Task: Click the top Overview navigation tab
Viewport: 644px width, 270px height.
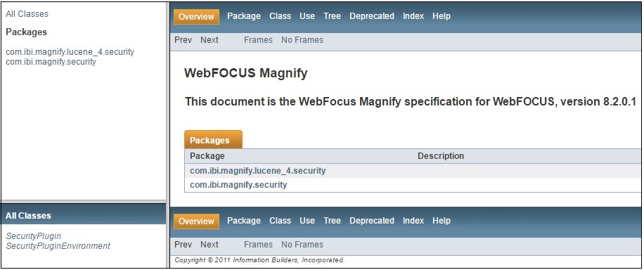Action: tap(196, 16)
